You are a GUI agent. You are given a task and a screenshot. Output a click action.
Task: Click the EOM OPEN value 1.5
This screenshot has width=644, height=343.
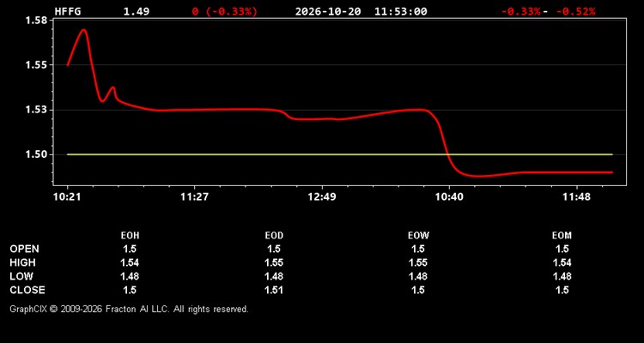tap(562, 249)
